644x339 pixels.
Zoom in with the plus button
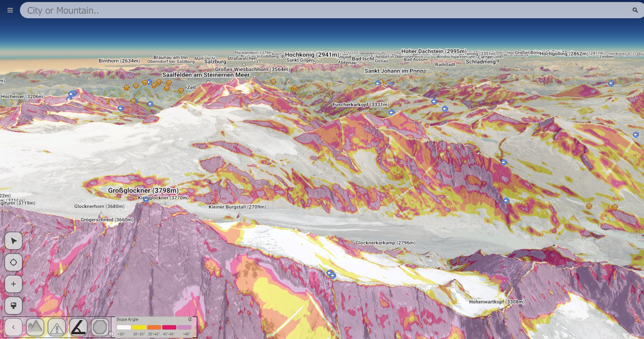click(14, 284)
